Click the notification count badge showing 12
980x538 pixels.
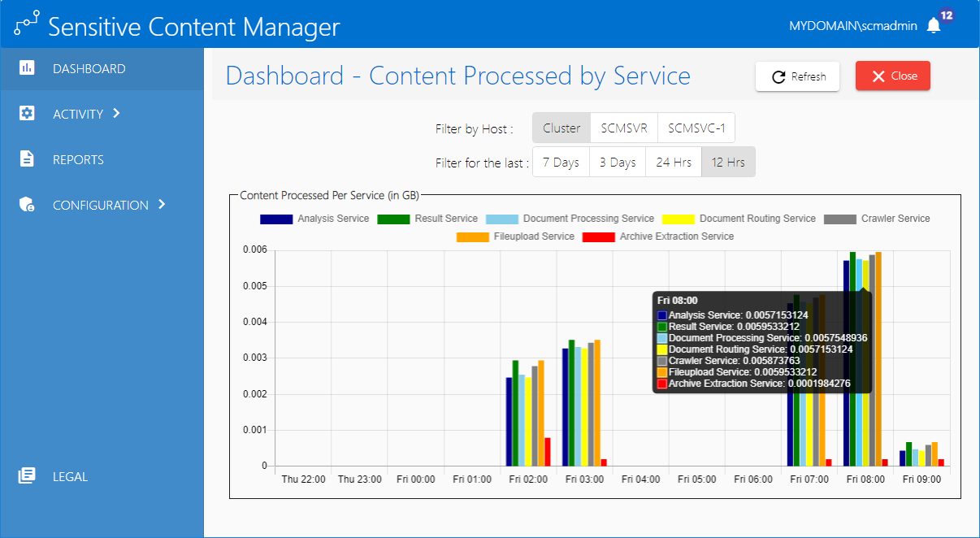[946, 15]
